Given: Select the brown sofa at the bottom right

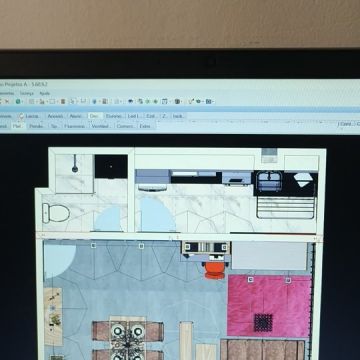Looking at the screenshot, I should point(262,350).
